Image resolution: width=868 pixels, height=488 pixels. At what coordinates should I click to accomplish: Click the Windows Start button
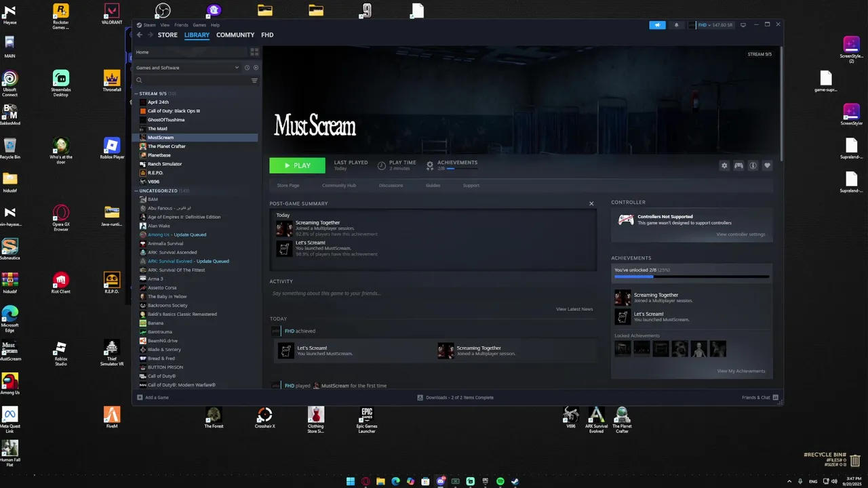(351, 481)
